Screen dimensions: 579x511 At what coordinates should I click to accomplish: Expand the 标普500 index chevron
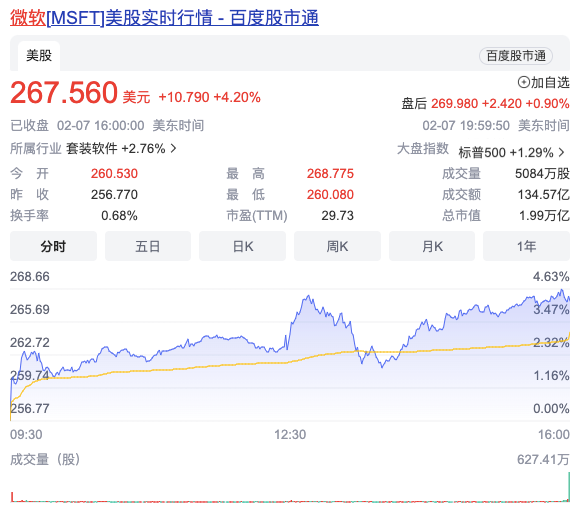click(x=562, y=152)
